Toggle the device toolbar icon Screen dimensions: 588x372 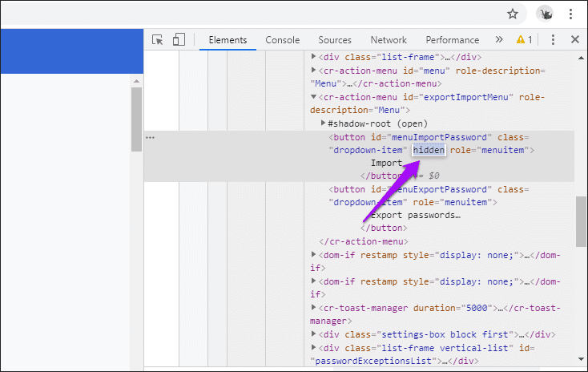click(179, 39)
